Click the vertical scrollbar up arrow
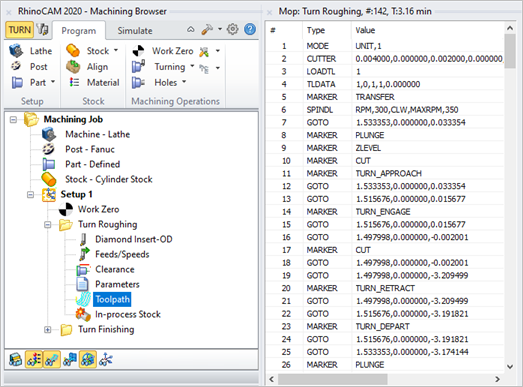 coord(510,28)
